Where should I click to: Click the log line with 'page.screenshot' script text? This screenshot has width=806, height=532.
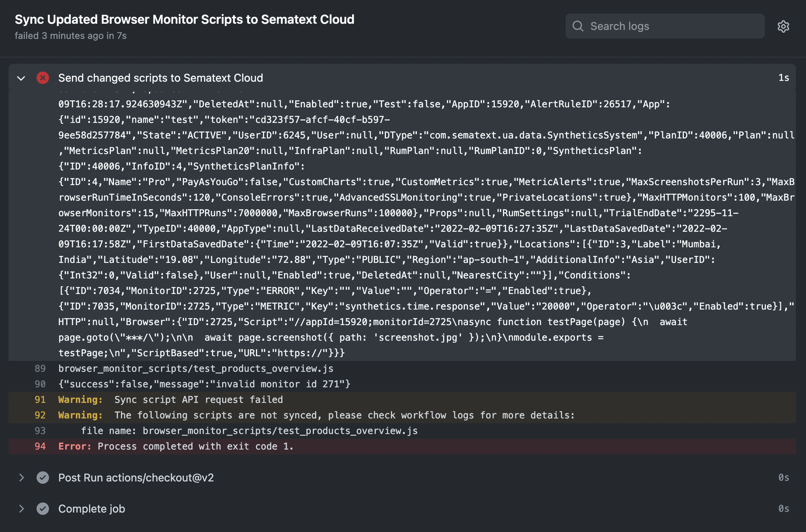point(331,338)
